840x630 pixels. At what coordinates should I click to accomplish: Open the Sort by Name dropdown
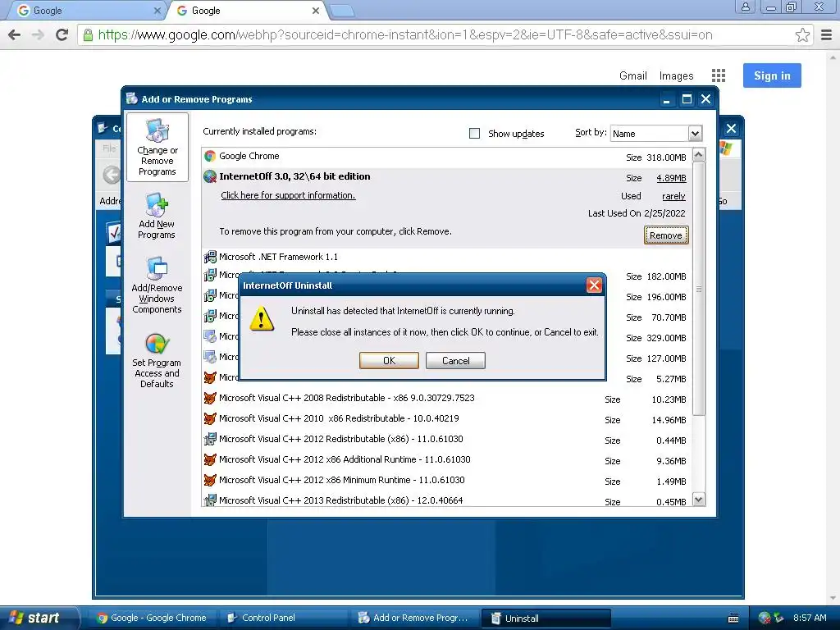[695, 134]
